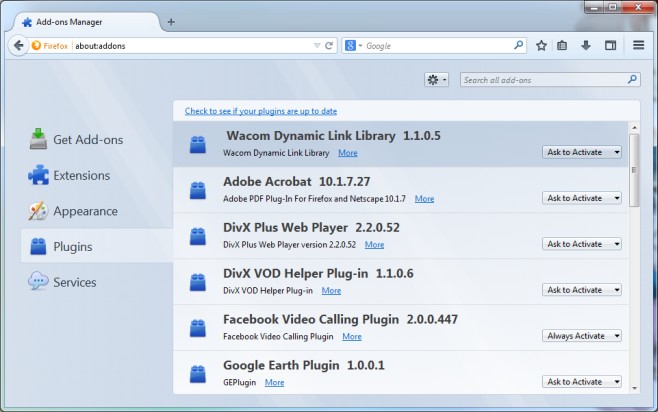Click 'Check to see if your plugins are up to date'

261,111
